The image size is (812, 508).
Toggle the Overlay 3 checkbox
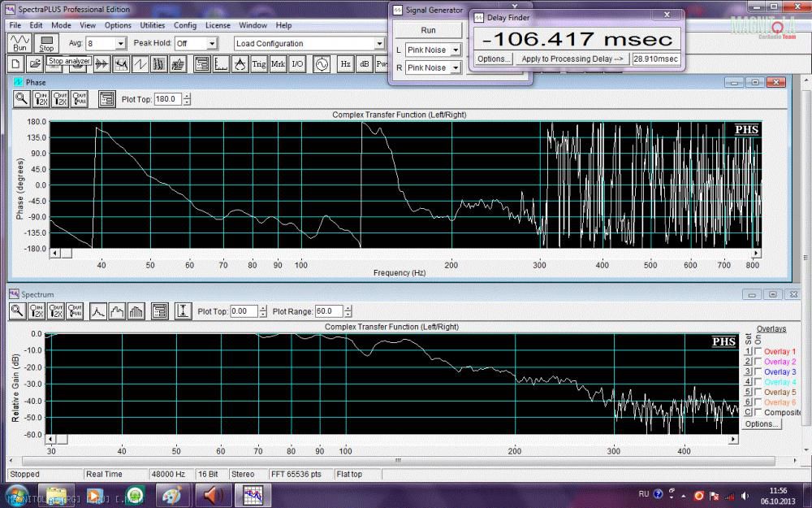758,371
